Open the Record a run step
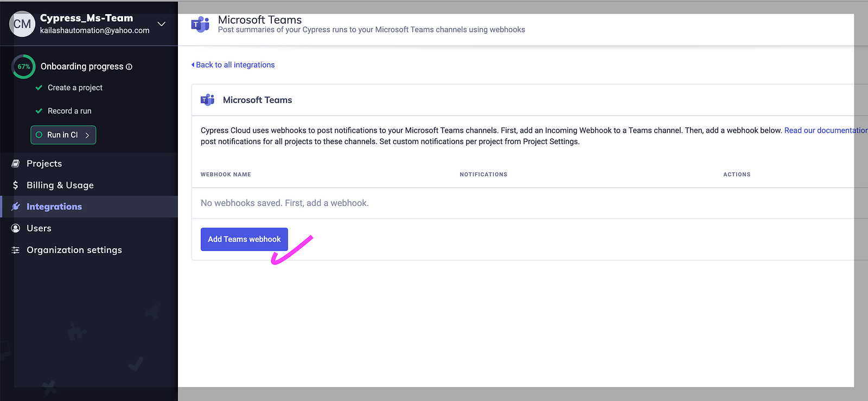 pos(69,111)
